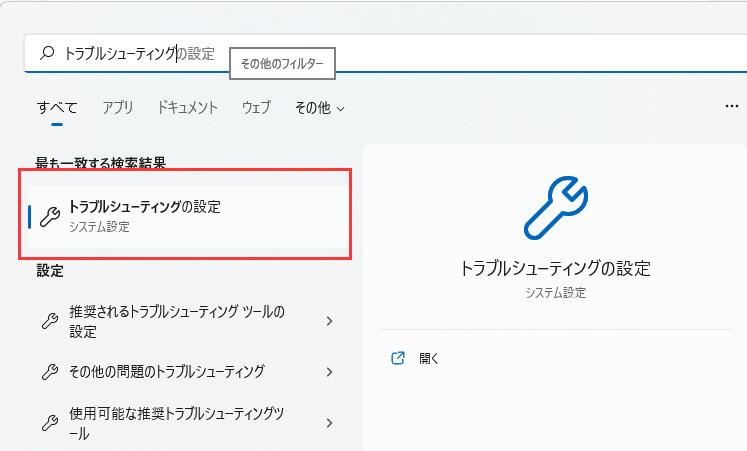Open the three-dot more options menu
The width and height of the screenshot is (747, 451).
coord(731,107)
